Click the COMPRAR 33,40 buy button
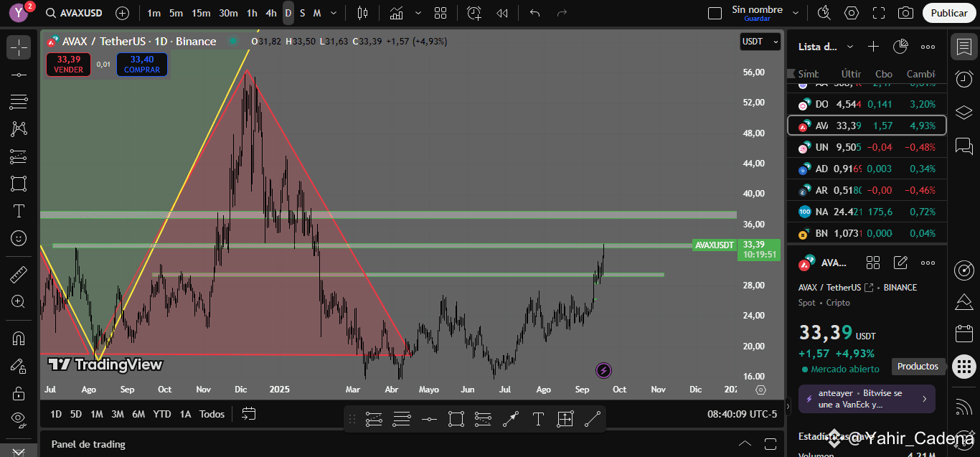Viewport: 980px width, 457px height. point(141,65)
